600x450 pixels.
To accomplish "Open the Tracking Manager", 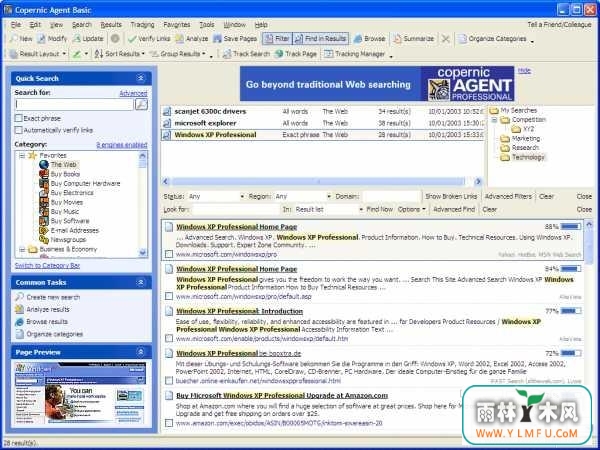I will (x=354, y=54).
